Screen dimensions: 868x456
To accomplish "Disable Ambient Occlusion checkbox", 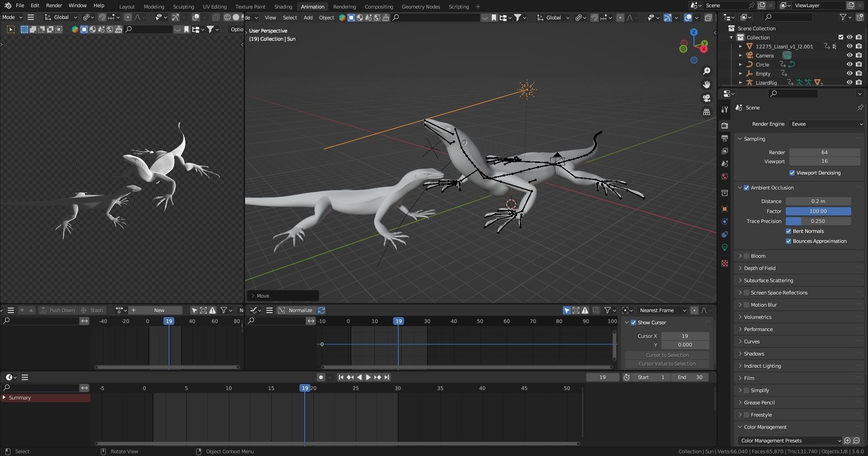I will click(746, 188).
